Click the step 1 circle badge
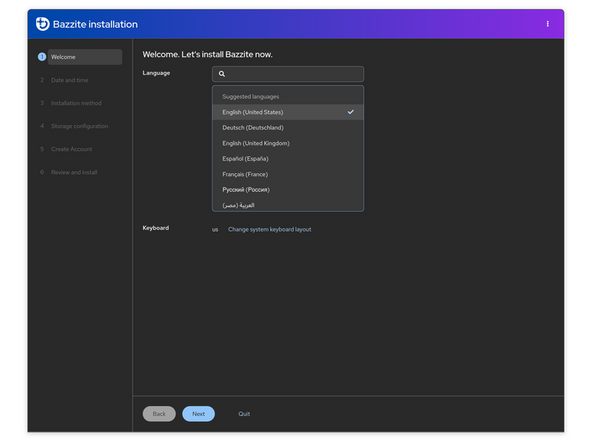The image size is (592, 444). coord(42,57)
